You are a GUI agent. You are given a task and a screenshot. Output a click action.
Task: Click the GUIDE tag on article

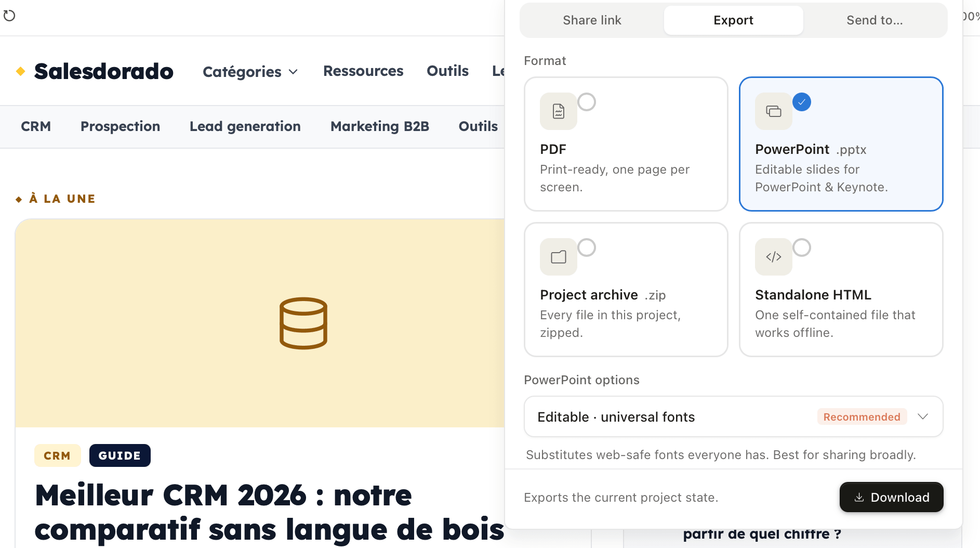click(x=120, y=455)
